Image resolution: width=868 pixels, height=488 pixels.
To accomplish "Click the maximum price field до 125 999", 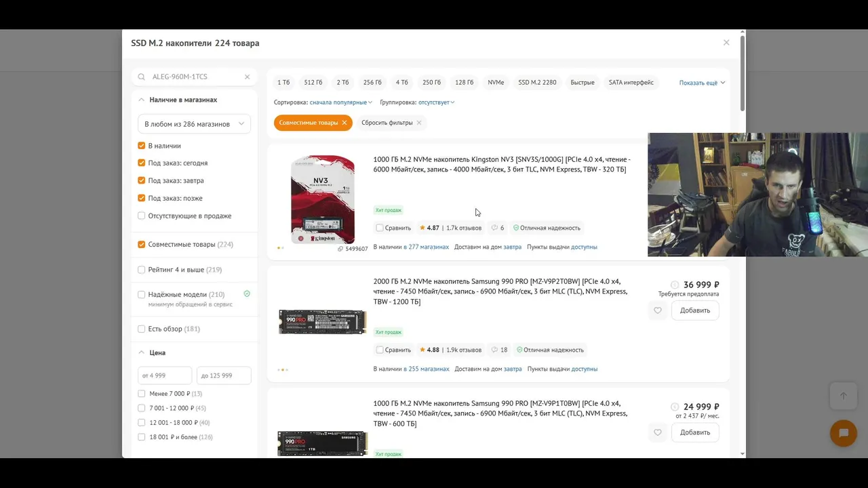I will click(x=224, y=375).
